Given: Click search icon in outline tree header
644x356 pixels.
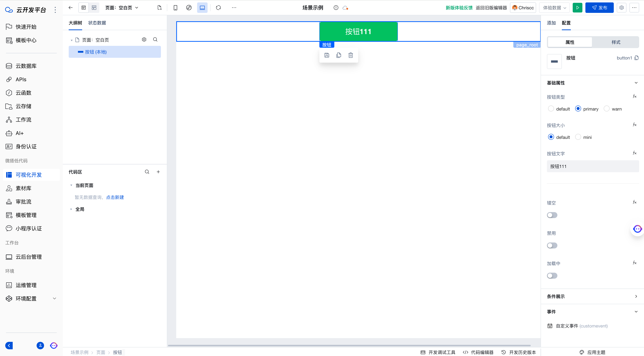Looking at the screenshot, I should (155, 40).
